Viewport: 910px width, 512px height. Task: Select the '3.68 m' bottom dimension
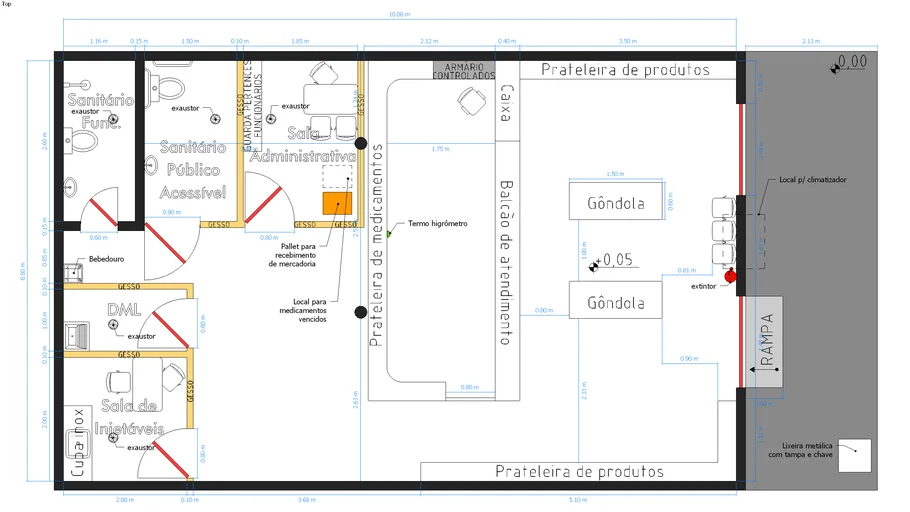[306, 500]
